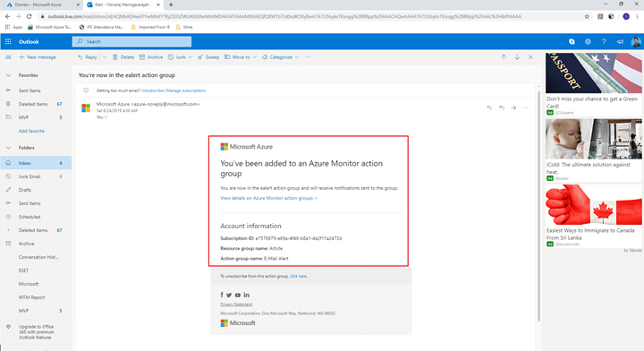Viewport: 644px width, 351px height.
Task: Open the Outlook app launcher grid
Action: tap(8, 41)
